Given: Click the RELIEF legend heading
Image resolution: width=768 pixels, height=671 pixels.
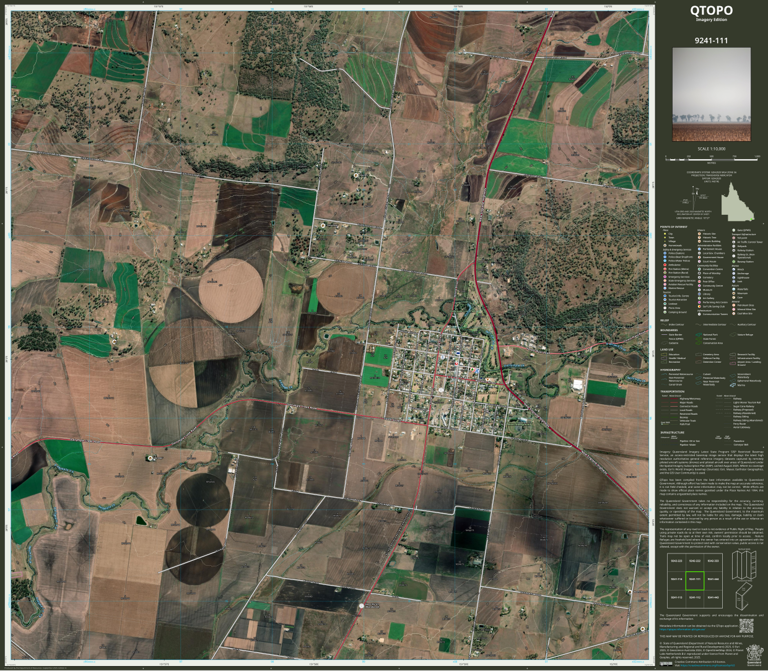Looking at the screenshot, I should tap(664, 320).
